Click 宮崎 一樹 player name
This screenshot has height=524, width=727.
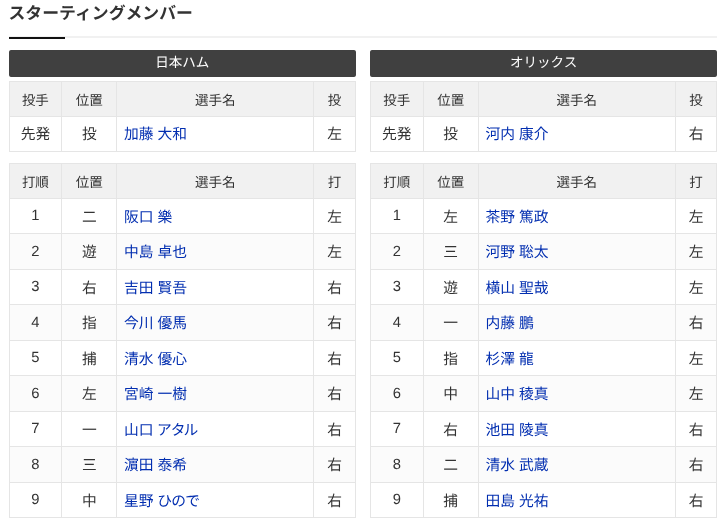coord(155,394)
